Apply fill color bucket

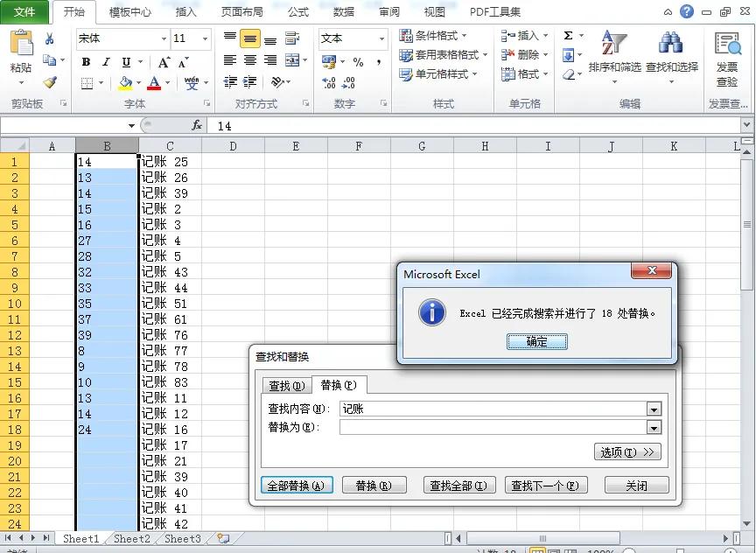[125, 83]
